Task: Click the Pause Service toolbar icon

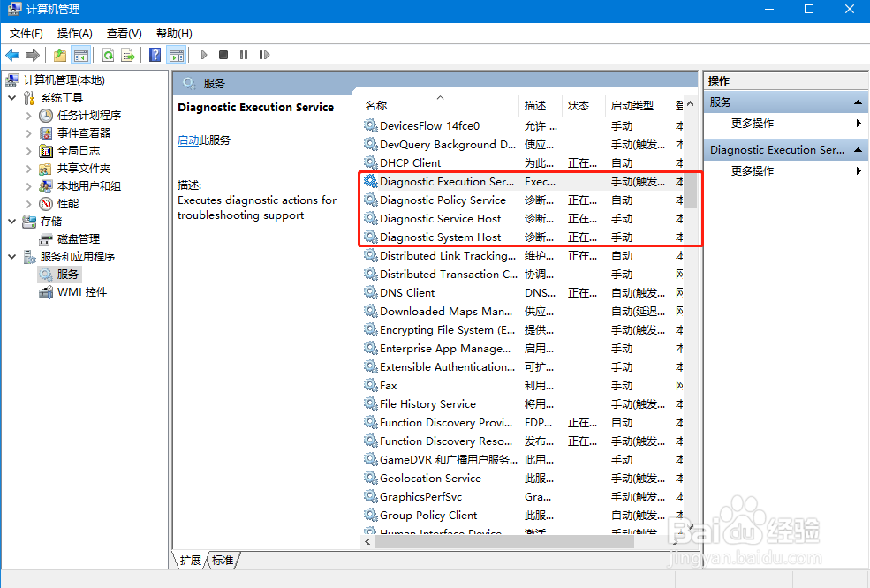Action: [x=244, y=55]
